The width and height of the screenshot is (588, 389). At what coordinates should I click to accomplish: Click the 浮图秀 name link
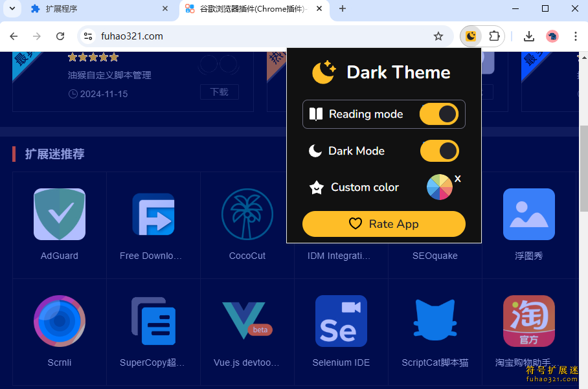click(529, 256)
